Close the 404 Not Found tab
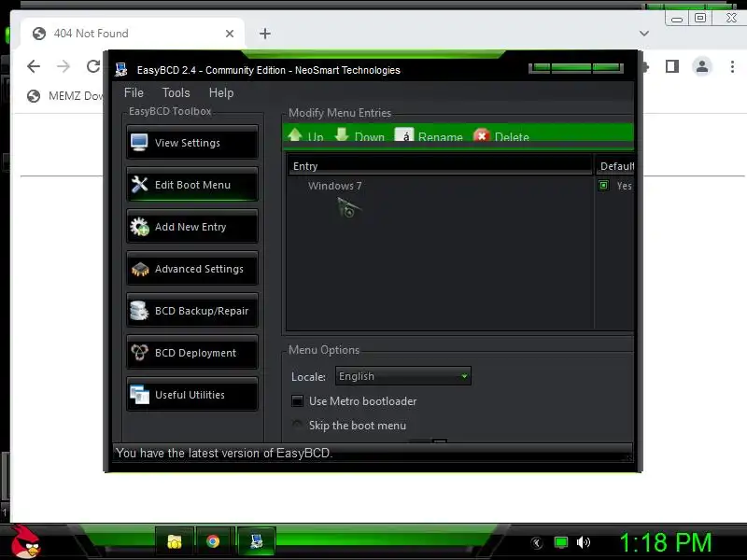This screenshot has height=560, width=747. pos(230,34)
